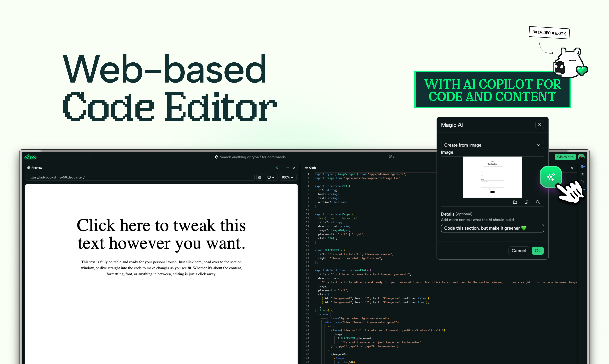Click the small sparkles icon in the Preview panel header
Image resolution: width=609 pixels, height=364 pixels.
277,168
